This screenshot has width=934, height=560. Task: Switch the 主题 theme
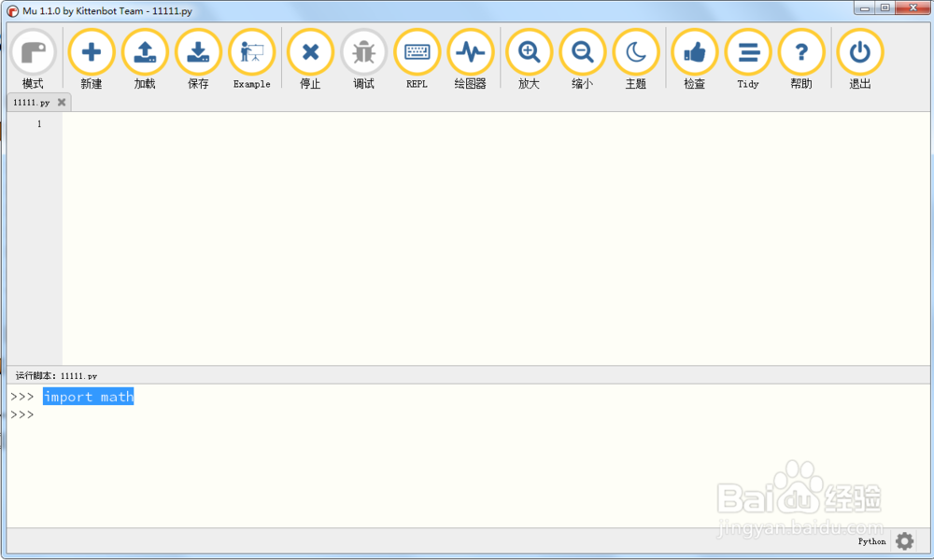(636, 60)
